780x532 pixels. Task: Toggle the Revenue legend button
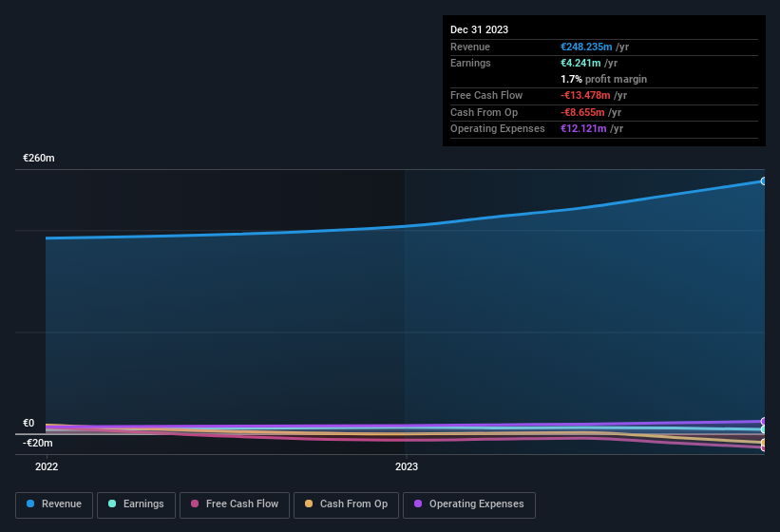click(54, 505)
